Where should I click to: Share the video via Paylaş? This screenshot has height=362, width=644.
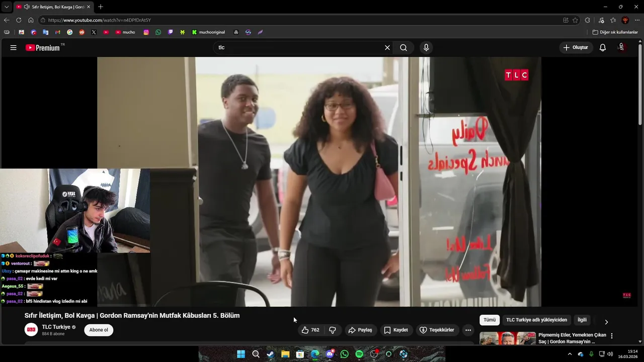click(360, 330)
